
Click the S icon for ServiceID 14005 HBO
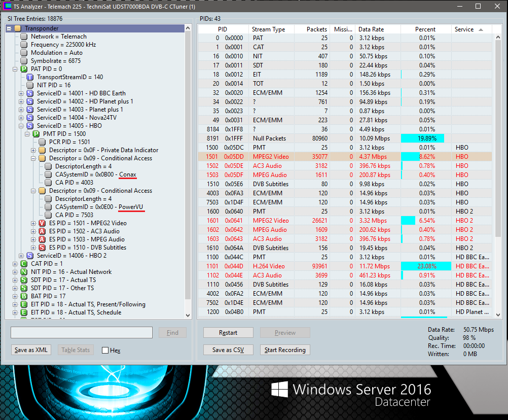(30, 126)
